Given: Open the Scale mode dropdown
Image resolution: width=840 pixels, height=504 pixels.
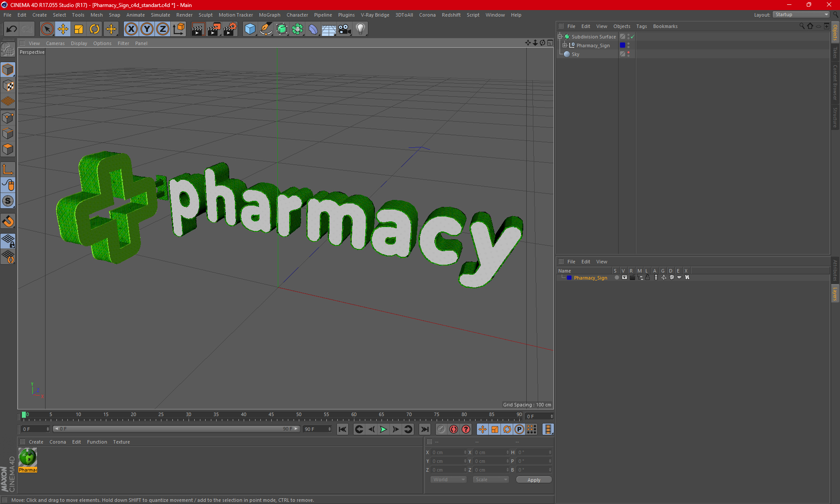Looking at the screenshot, I should [491, 479].
